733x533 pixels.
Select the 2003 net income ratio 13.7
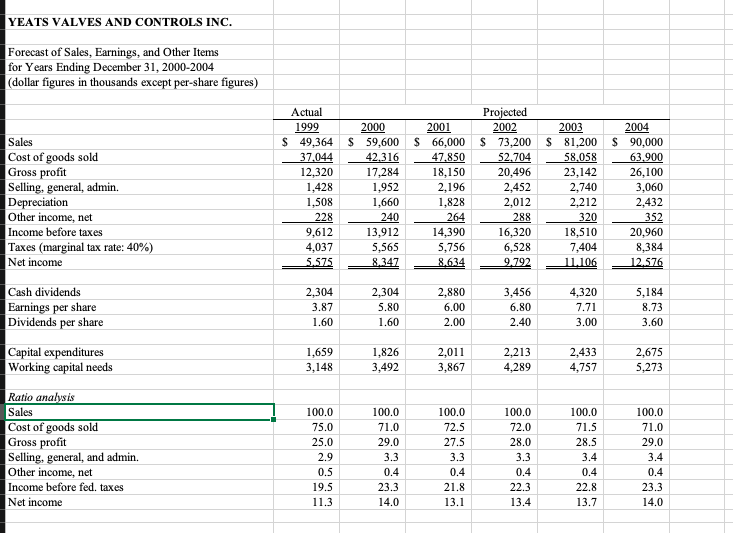tap(586, 502)
